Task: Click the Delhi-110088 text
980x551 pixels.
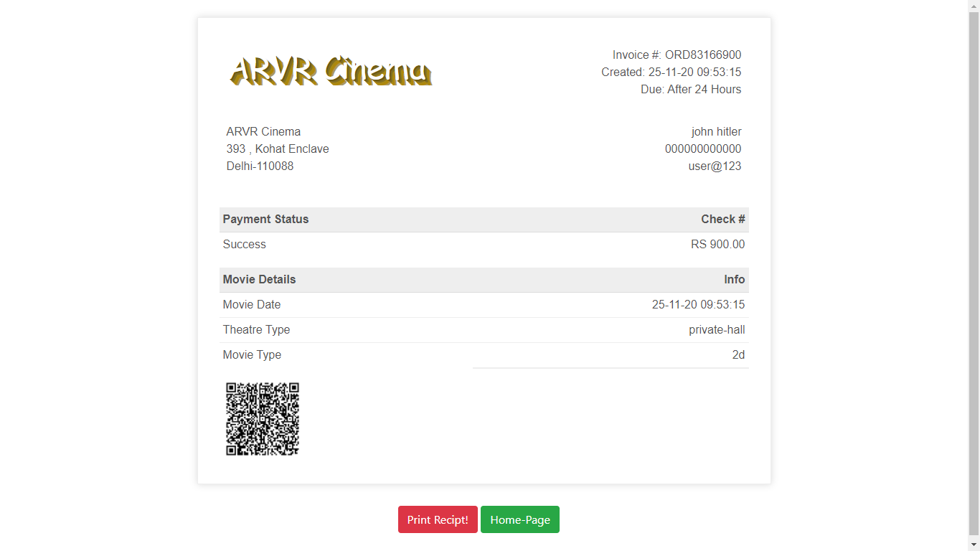Action: point(260,166)
